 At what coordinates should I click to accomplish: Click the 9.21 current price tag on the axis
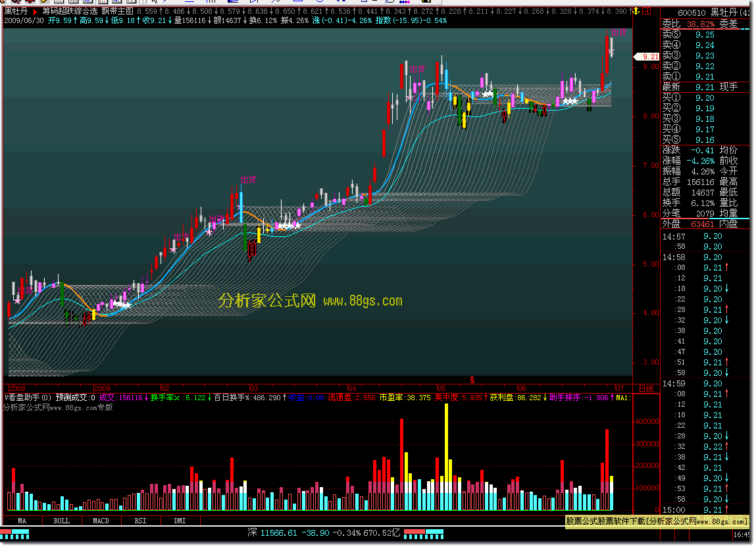point(647,57)
